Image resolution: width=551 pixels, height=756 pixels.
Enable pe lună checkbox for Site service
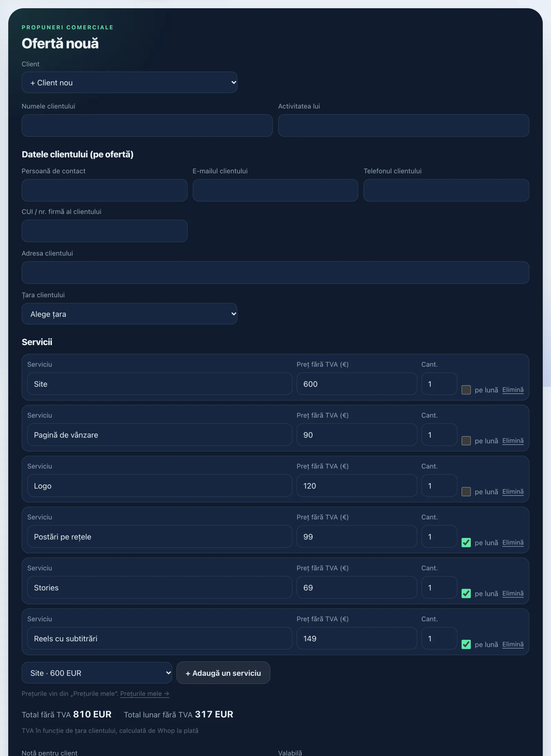[466, 390]
